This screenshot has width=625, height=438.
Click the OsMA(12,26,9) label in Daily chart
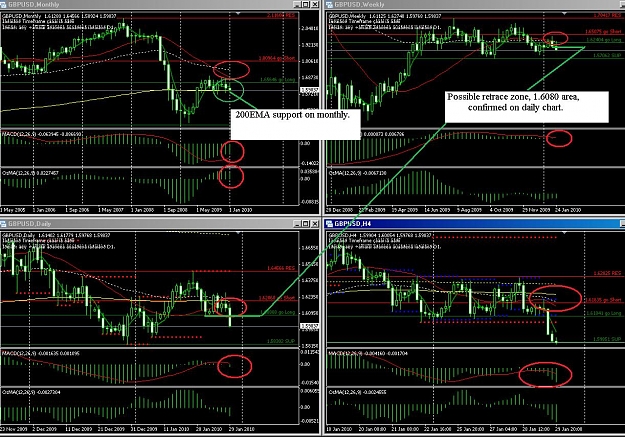(31, 393)
